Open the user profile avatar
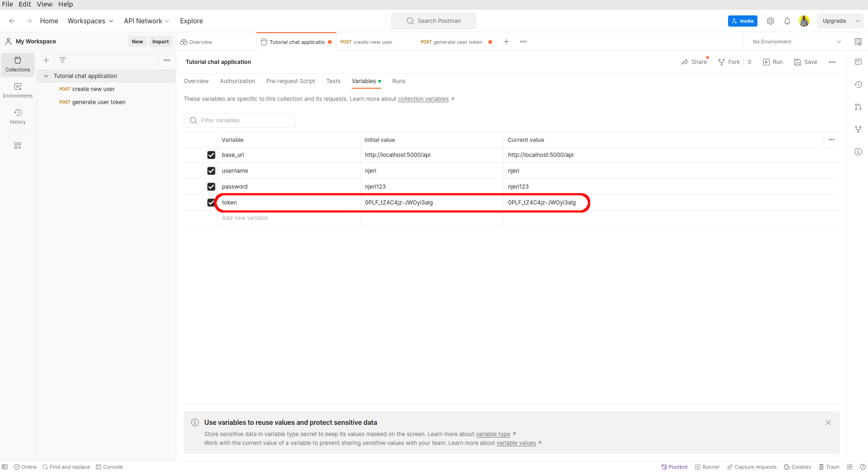 804,21
